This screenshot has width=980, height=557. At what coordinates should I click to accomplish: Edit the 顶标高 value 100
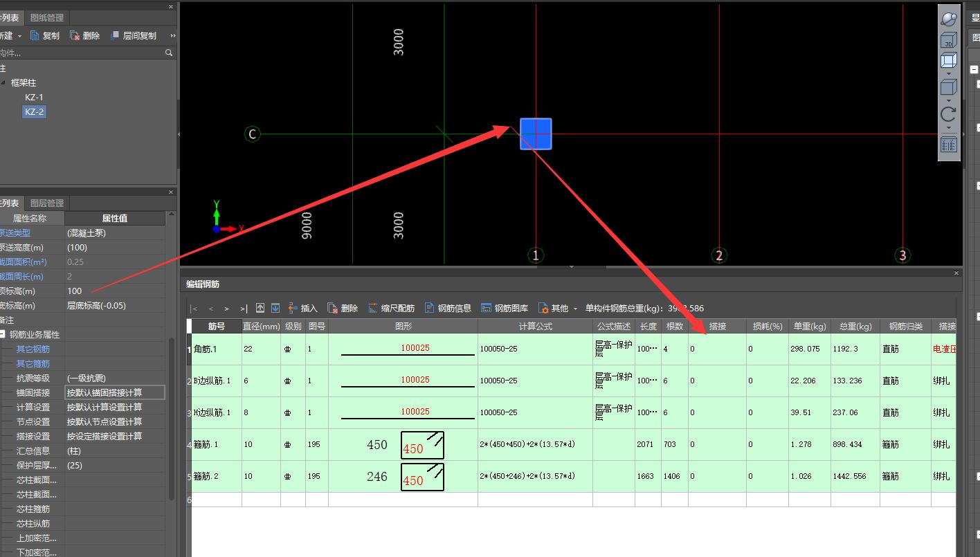coord(115,291)
